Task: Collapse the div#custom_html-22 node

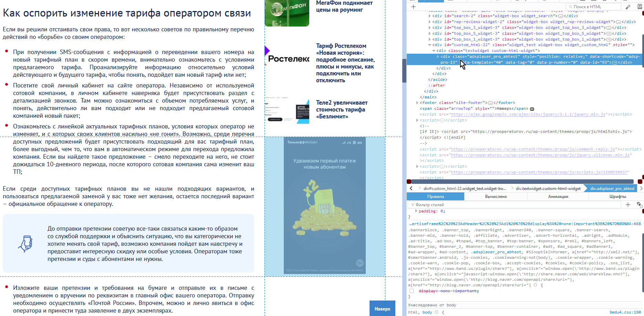Action: coord(429,44)
